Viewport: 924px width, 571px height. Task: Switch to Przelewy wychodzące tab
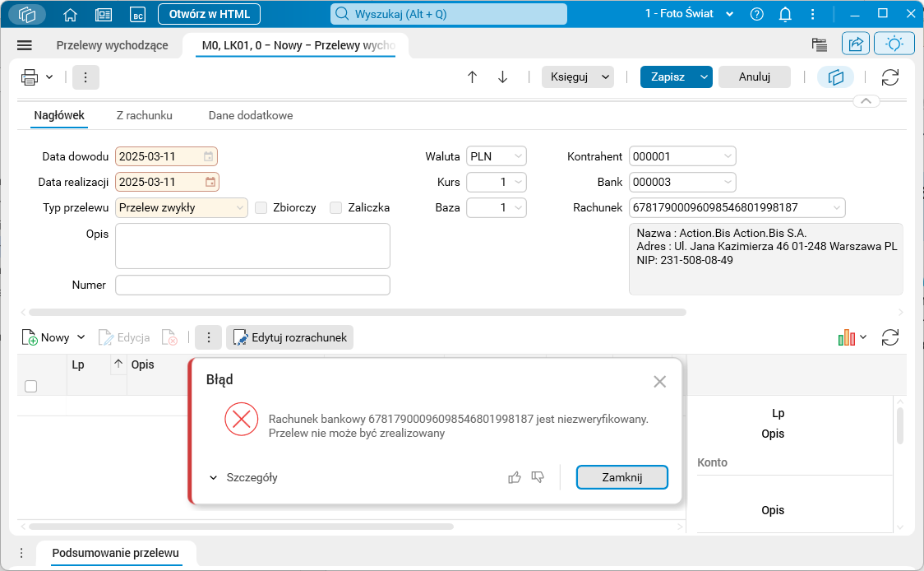pyautogui.click(x=112, y=45)
